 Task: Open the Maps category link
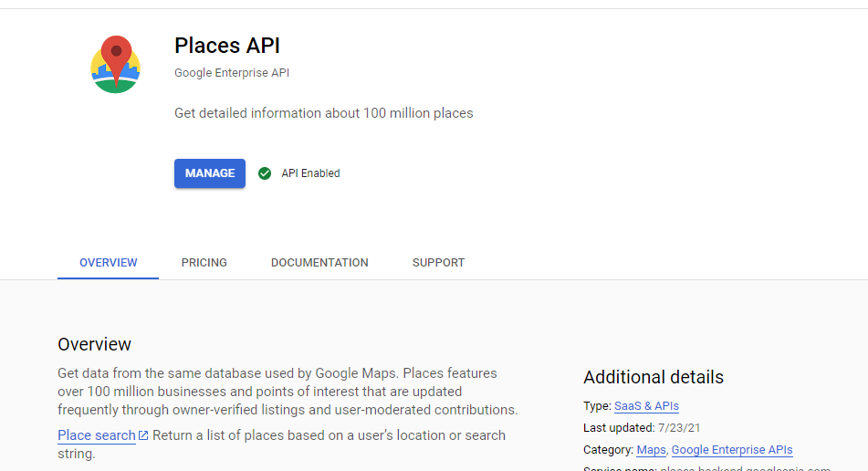[x=651, y=450]
